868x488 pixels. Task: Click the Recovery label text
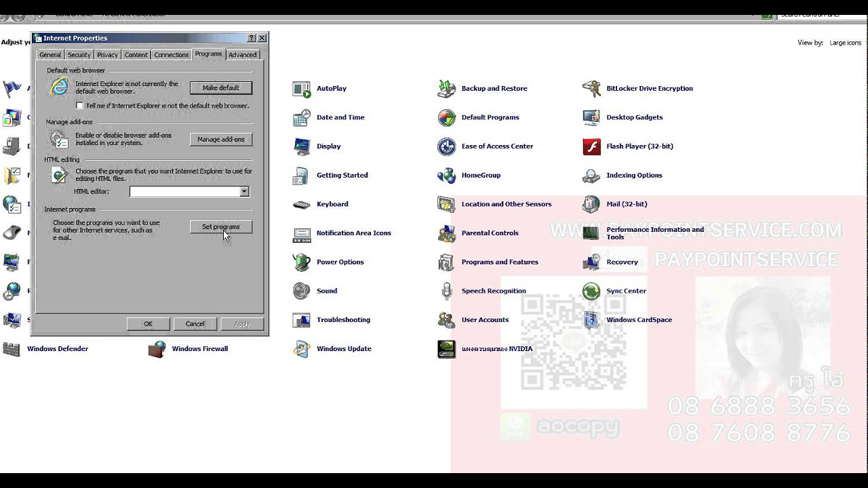pos(622,262)
